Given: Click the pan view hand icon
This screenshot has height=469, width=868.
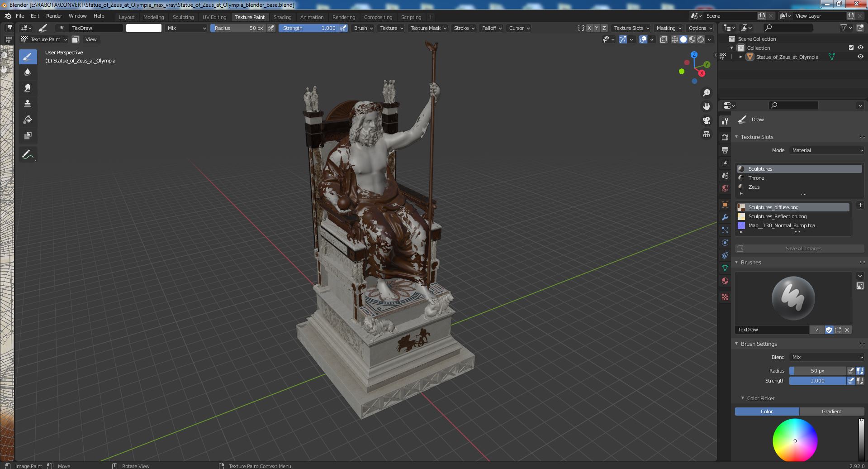Looking at the screenshot, I should pyautogui.click(x=706, y=106).
